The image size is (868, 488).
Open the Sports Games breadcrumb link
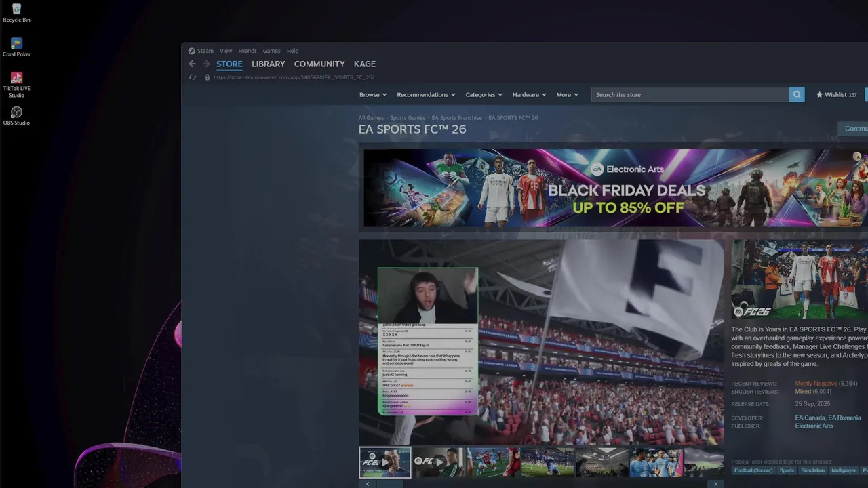(408, 118)
